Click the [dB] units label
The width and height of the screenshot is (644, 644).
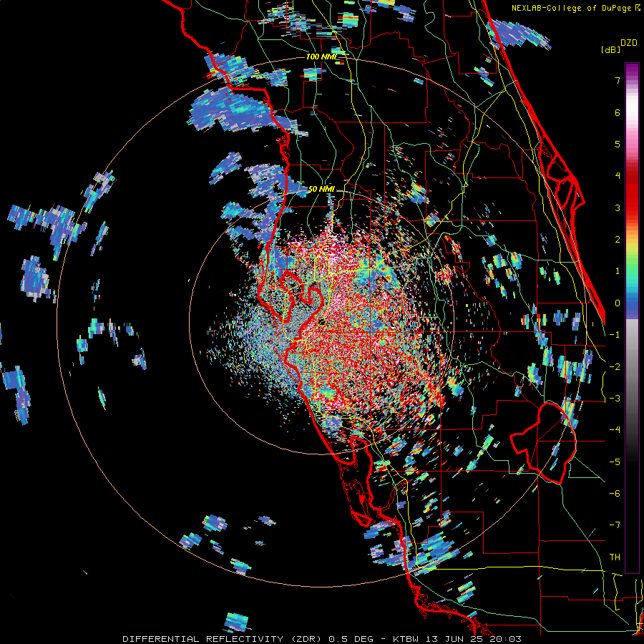611,49
